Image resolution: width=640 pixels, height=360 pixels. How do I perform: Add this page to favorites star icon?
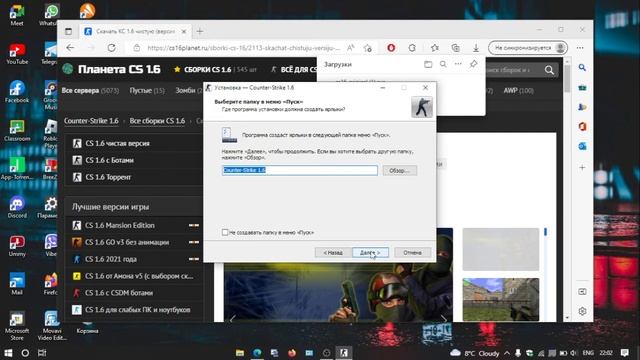click(x=368, y=48)
